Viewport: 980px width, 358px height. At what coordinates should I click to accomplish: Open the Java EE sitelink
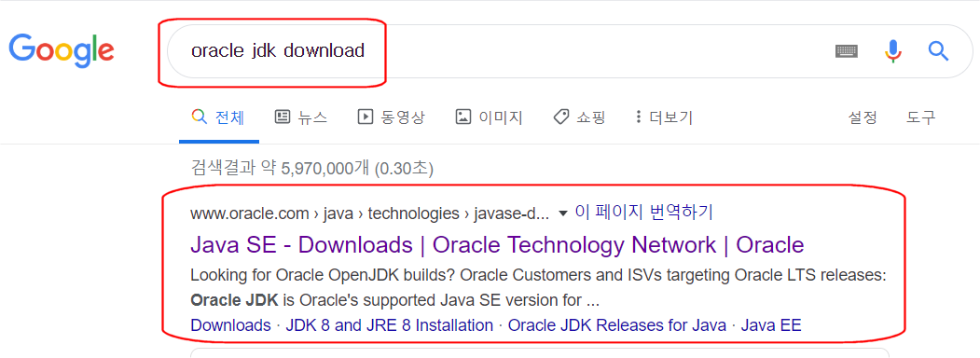coord(771,325)
